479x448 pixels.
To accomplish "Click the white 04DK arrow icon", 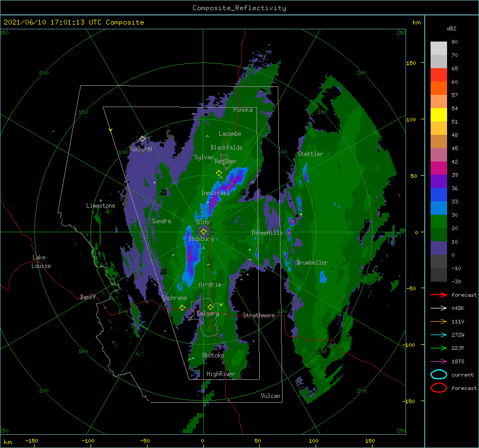I will 439,308.
